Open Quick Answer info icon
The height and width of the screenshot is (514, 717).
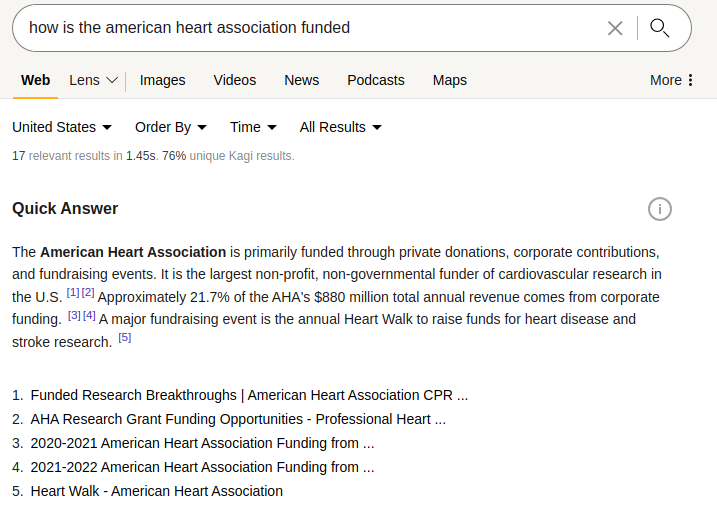coord(660,209)
